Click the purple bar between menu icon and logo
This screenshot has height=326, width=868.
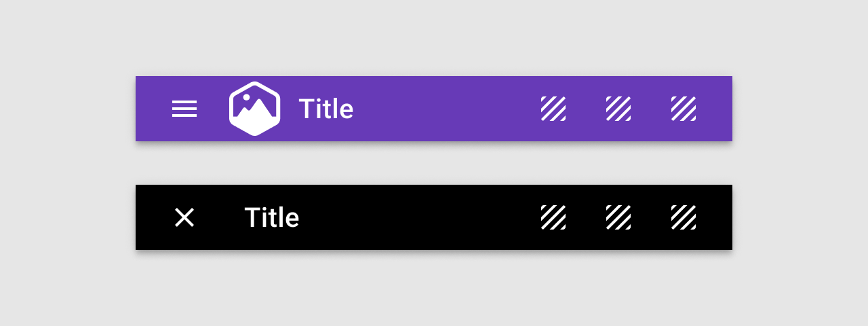pyautogui.click(x=213, y=109)
